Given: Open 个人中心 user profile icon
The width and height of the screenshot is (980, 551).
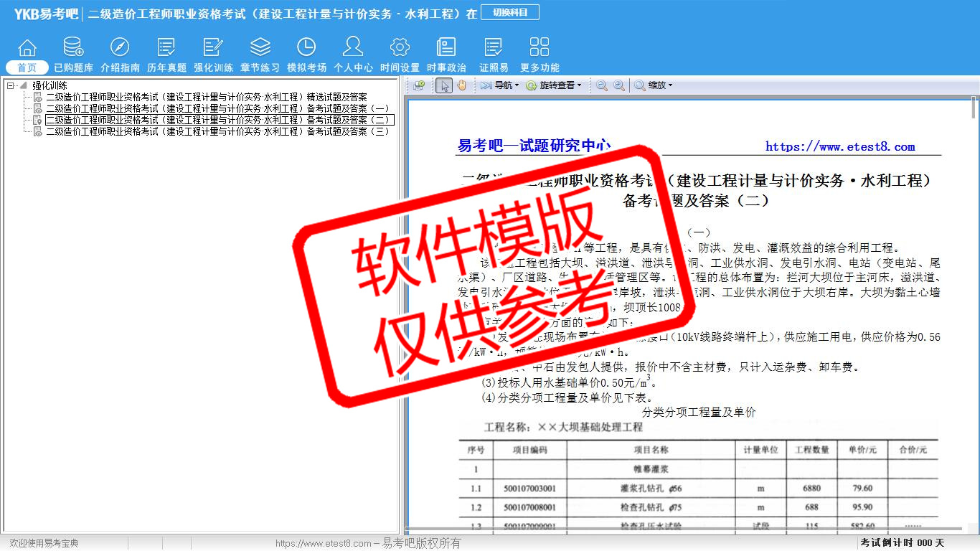Looking at the screenshot, I should pos(353,48).
